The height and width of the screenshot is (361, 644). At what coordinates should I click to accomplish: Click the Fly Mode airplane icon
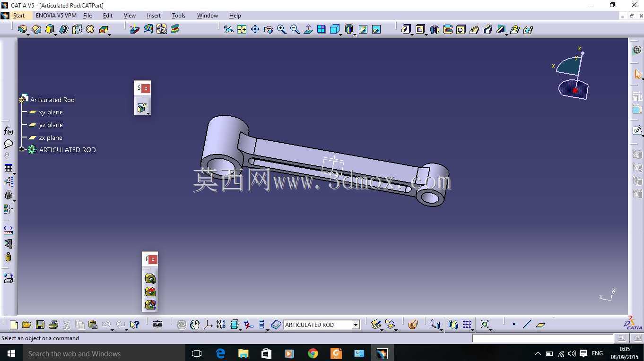pyautogui.click(x=228, y=29)
